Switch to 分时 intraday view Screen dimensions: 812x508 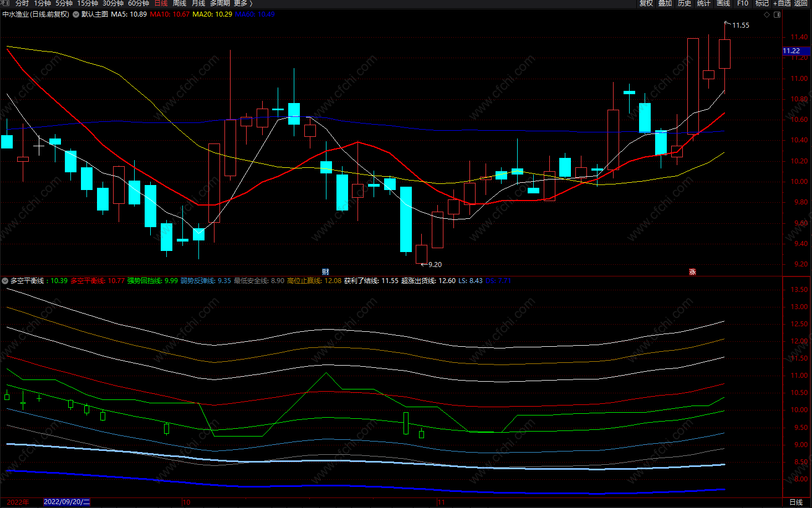click(x=22, y=3)
